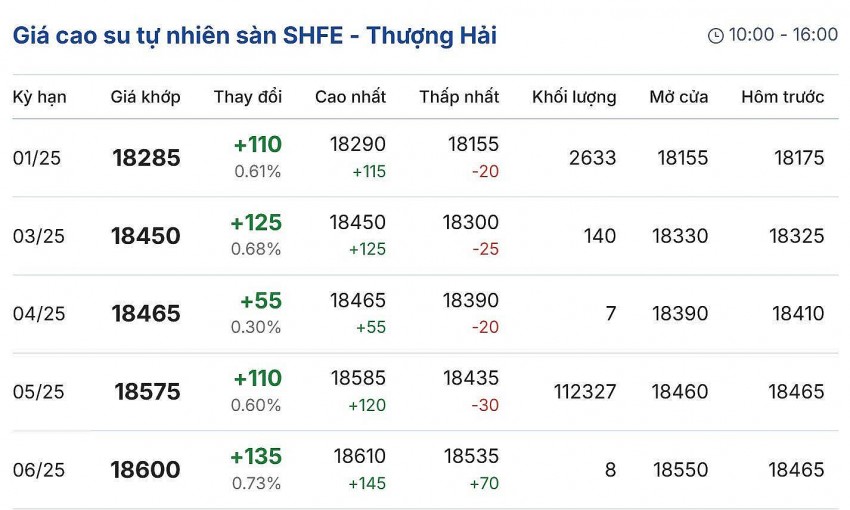Select the 03/25 contract term

click(x=39, y=236)
